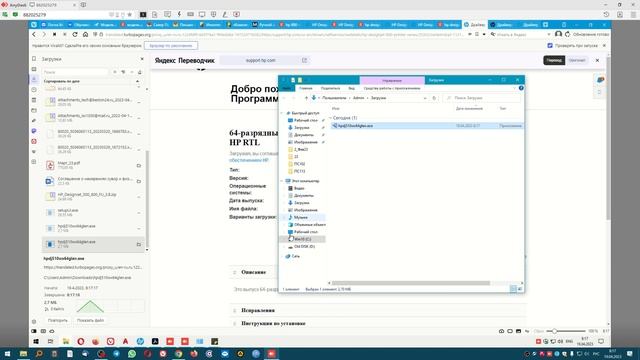Viewport: 640px width, 360px height.
Task: Open the History clock icon in sidebar
Action: pyautogui.click(x=34, y=89)
